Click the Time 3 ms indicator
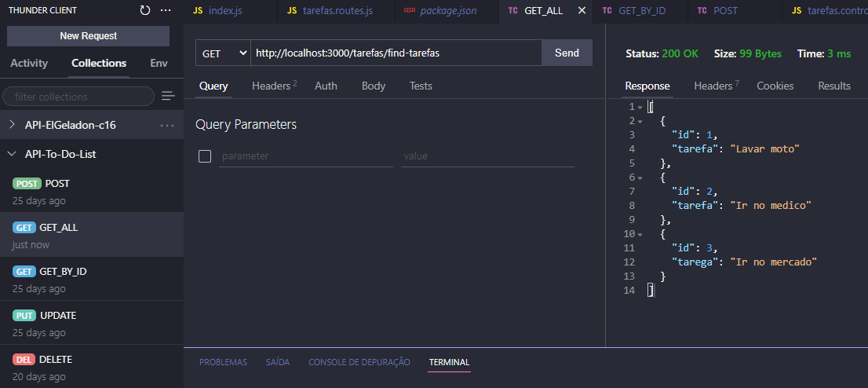This screenshot has width=868, height=388. [x=824, y=53]
